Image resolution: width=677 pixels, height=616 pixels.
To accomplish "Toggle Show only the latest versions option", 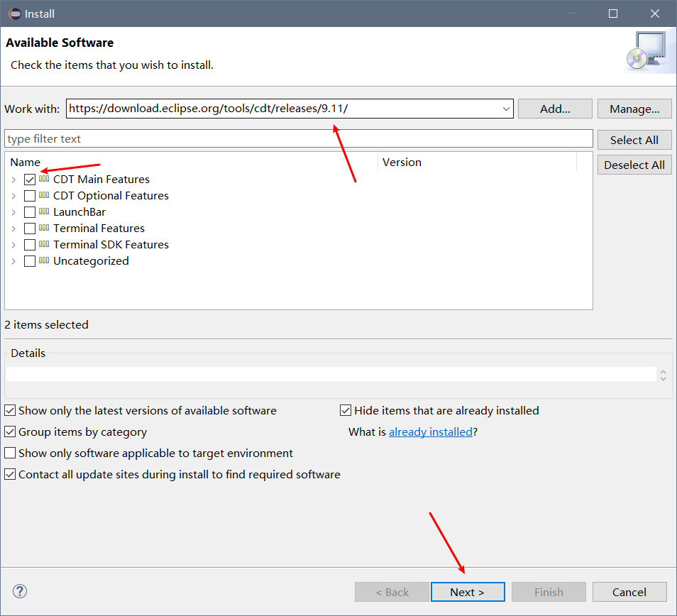I will (x=10, y=410).
